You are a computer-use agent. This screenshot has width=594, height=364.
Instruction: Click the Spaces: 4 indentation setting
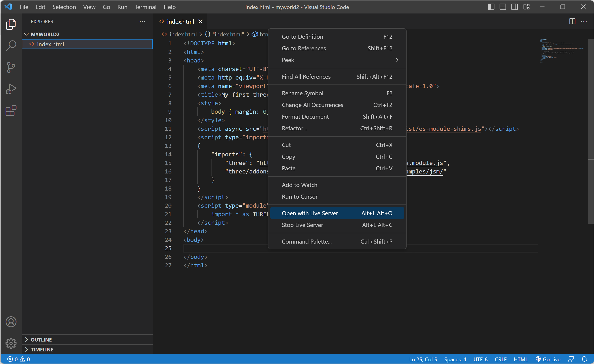click(x=455, y=359)
